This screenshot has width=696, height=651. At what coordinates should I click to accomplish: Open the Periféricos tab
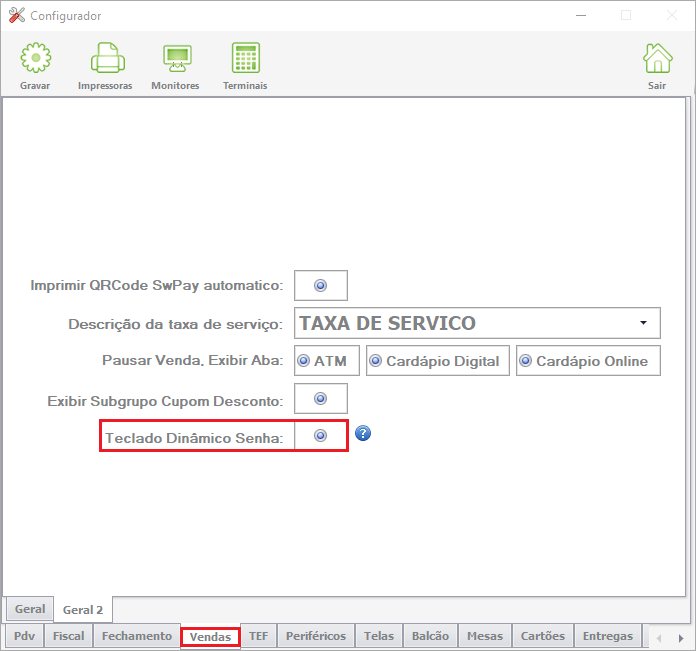(316, 636)
